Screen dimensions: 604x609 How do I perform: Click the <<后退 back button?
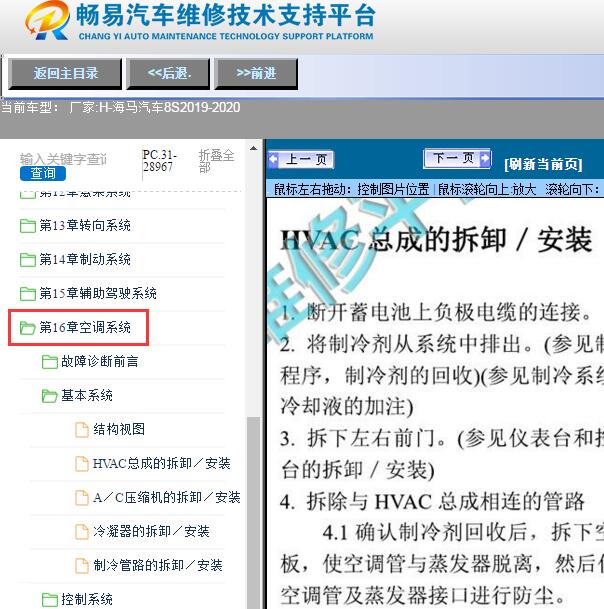[168, 73]
